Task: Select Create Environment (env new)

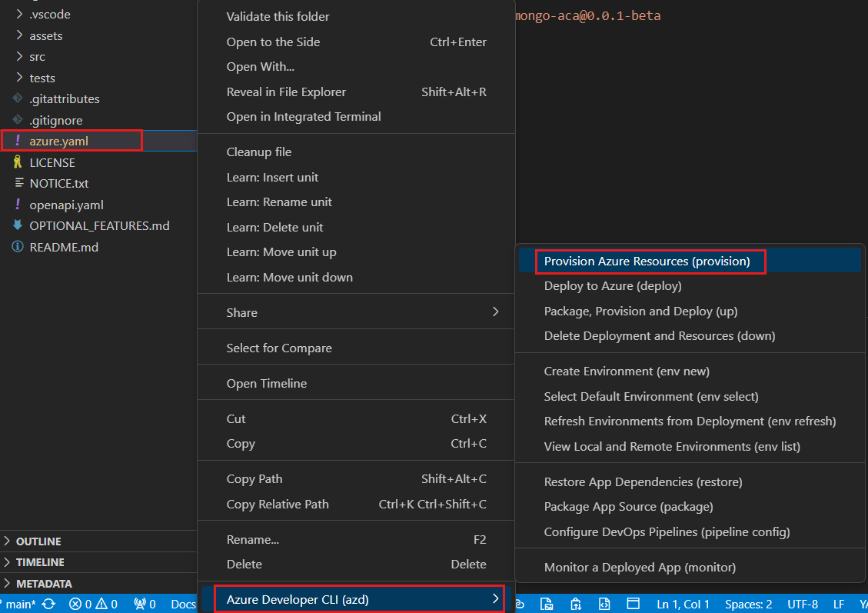Action: [690, 371]
